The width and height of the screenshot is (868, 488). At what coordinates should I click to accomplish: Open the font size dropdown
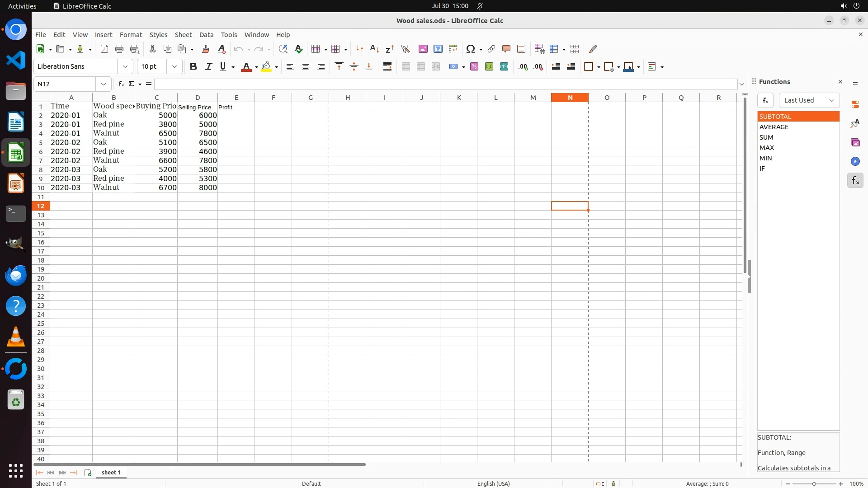(x=175, y=67)
